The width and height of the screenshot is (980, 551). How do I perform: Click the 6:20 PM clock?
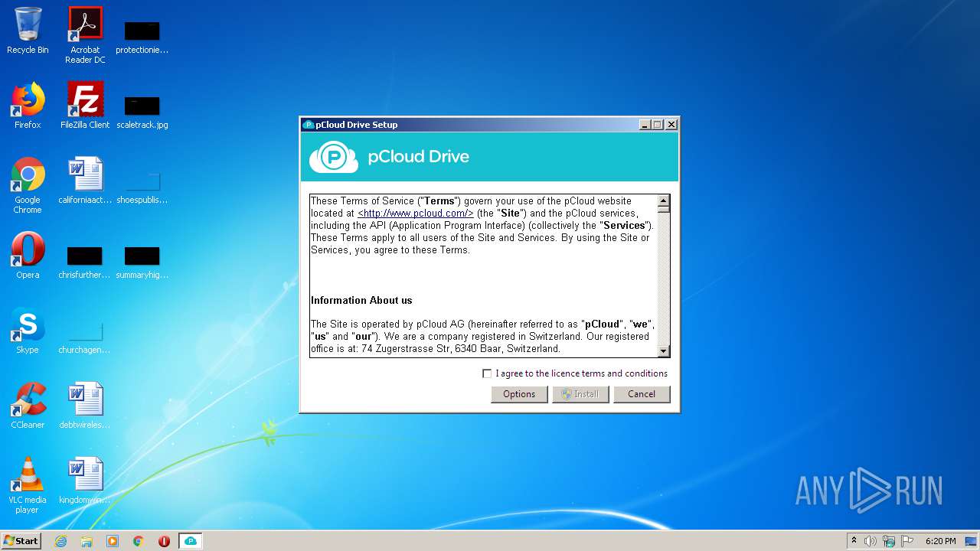(x=940, y=541)
